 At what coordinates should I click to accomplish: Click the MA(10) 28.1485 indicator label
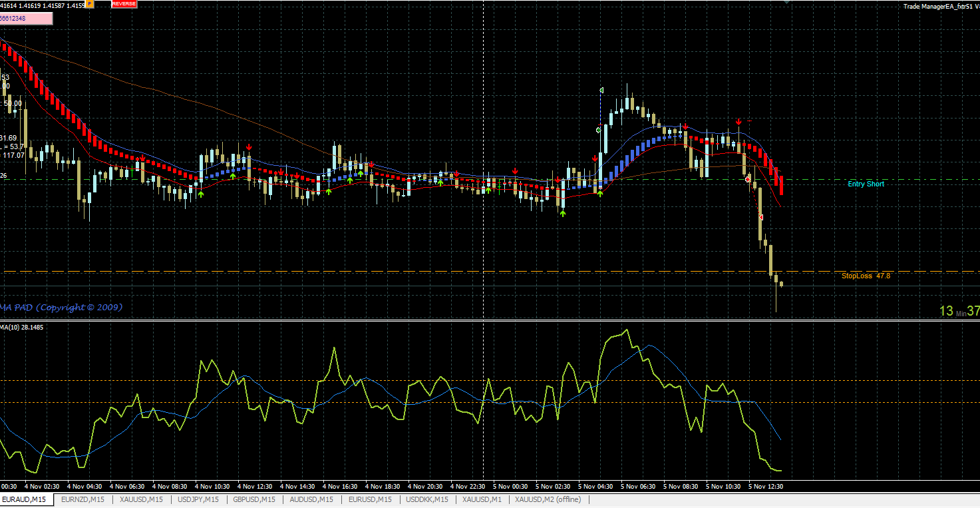22,328
